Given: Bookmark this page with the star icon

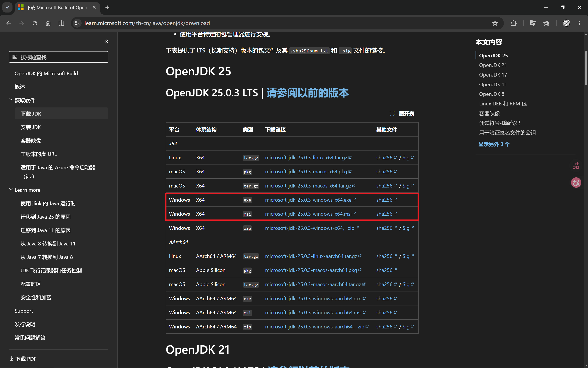Looking at the screenshot, I should [x=495, y=23].
